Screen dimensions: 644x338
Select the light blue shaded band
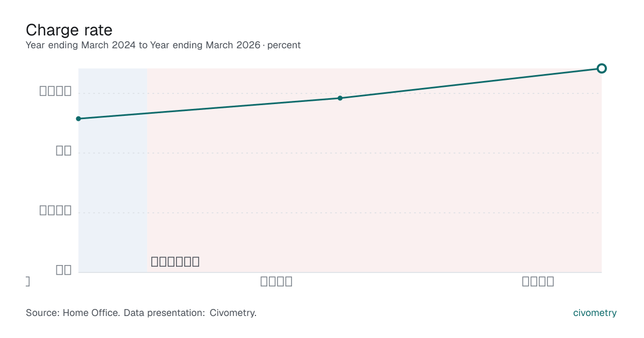point(113,170)
